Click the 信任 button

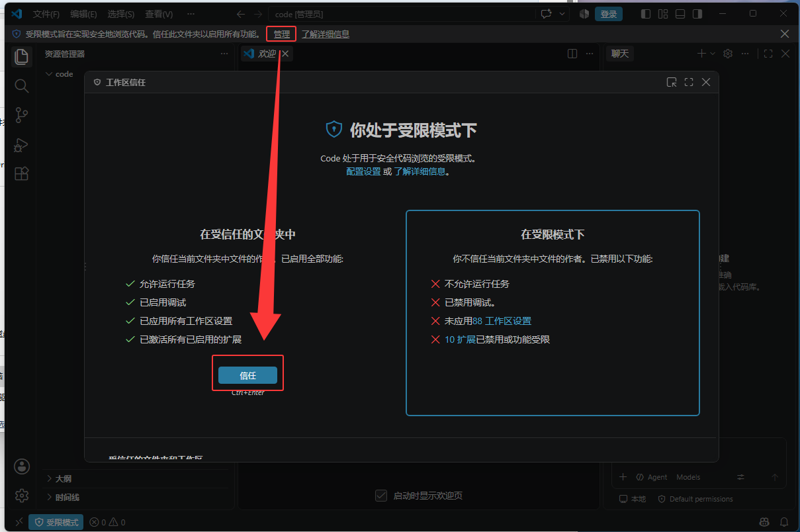click(248, 375)
